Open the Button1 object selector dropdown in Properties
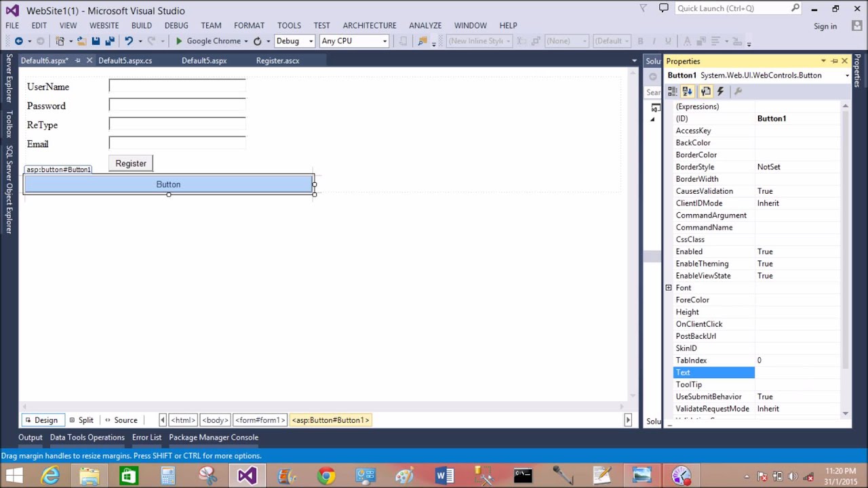Image resolution: width=868 pixels, height=488 pixels. pos(847,75)
